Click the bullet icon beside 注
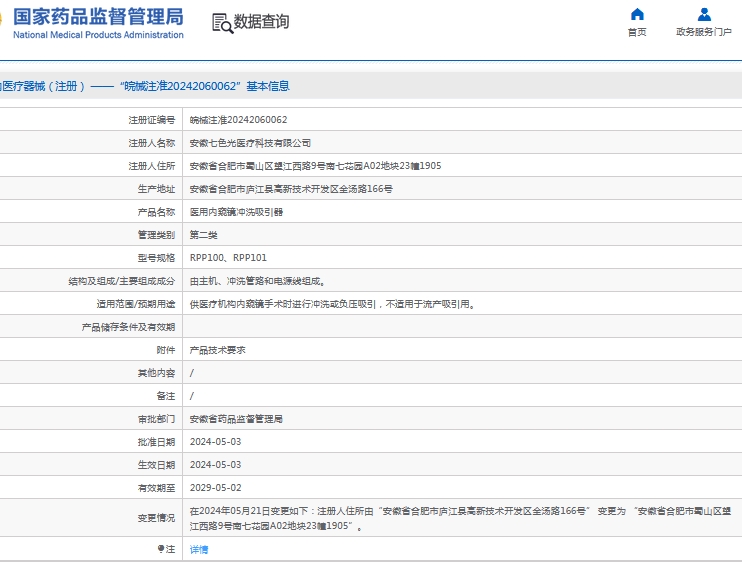Image resolution: width=742 pixels, height=565 pixels. (x=161, y=548)
